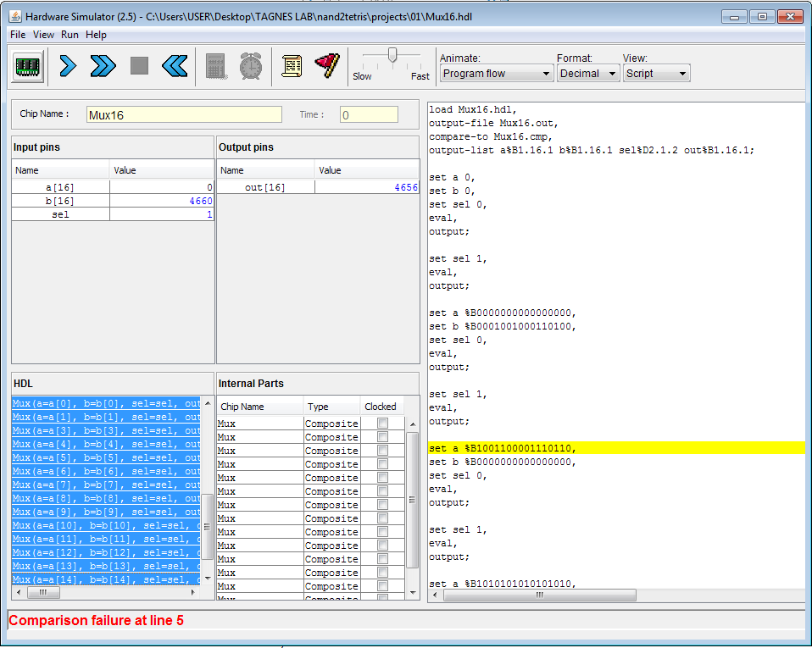The image size is (812, 648).
Task: Tick the third Mux row Clocked checkbox
Action: (x=382, y=451)
